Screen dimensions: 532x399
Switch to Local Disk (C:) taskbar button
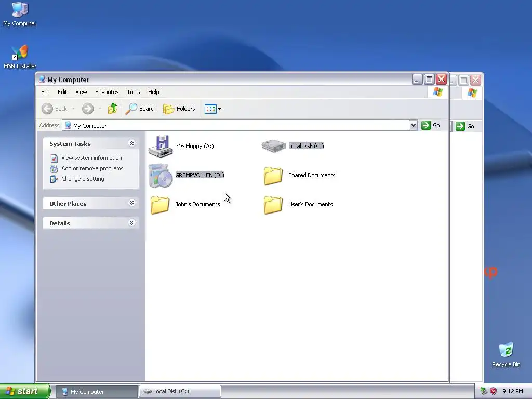click(x=180, y=391)
